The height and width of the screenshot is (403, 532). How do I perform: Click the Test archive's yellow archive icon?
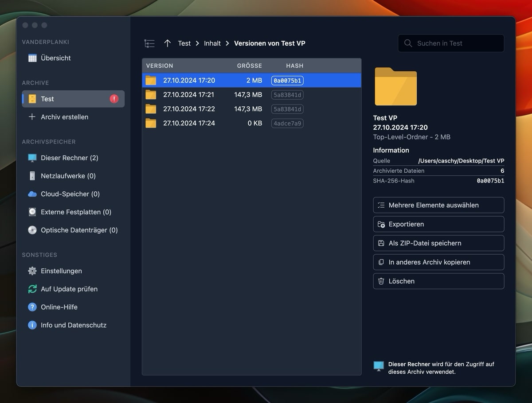click(32, 98)
